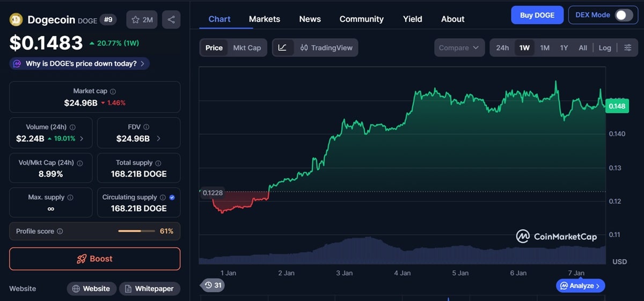
Task: Click the info icon beside Total supply
Action: point(158,163)
